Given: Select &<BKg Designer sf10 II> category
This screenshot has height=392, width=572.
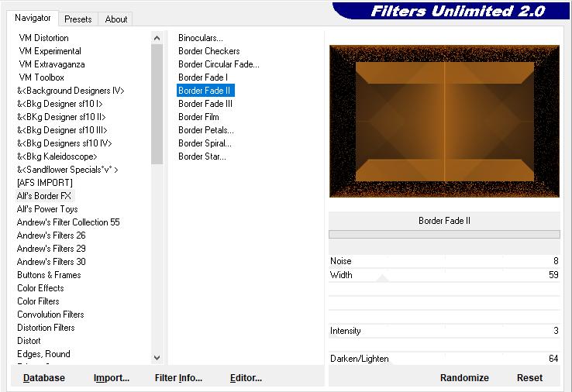Looking at the screenshot, I should pos(61,117).
